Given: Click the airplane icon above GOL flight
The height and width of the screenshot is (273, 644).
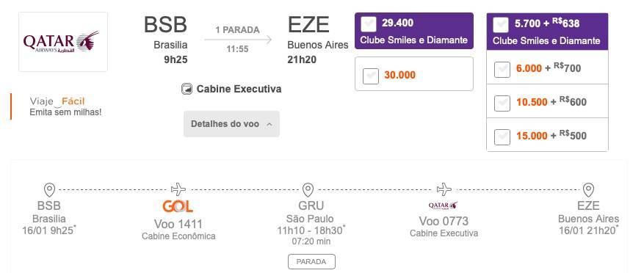Looking at the screenshot, I should (178, 189).
